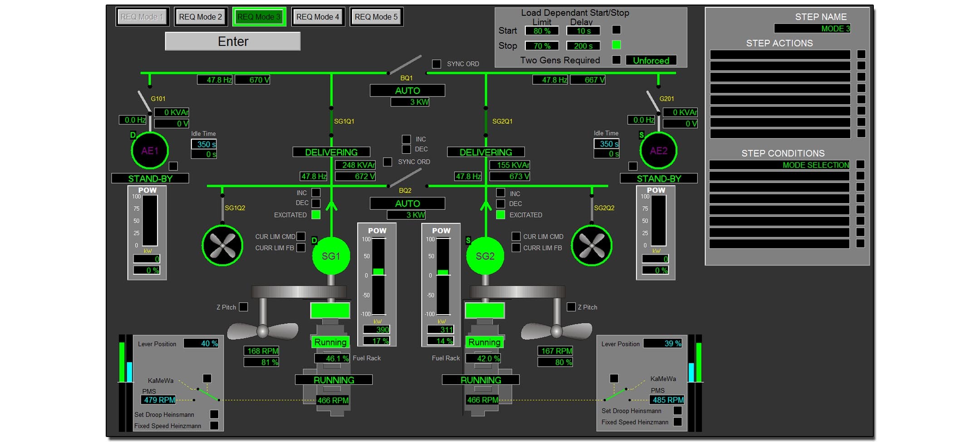Click the BQ1 bus-tie breaker switch
Viewport: 980px width, 442px height.
pos(406,65)
